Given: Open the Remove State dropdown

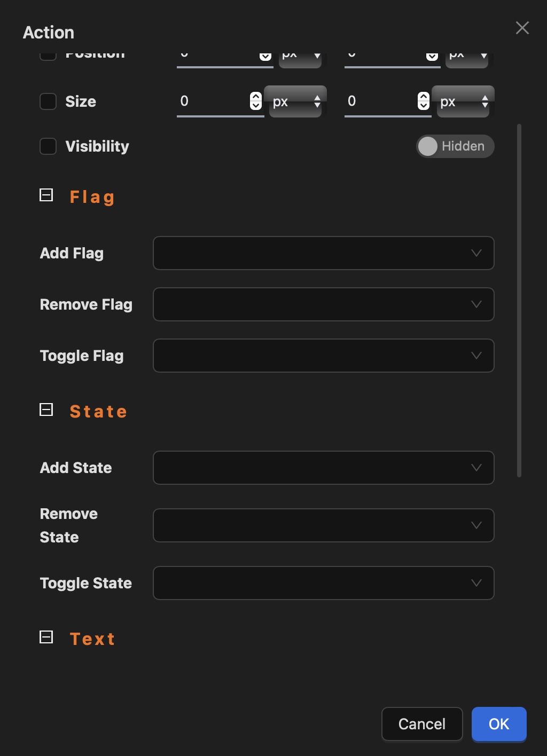Looking at the screenshot, I should 323,525.
